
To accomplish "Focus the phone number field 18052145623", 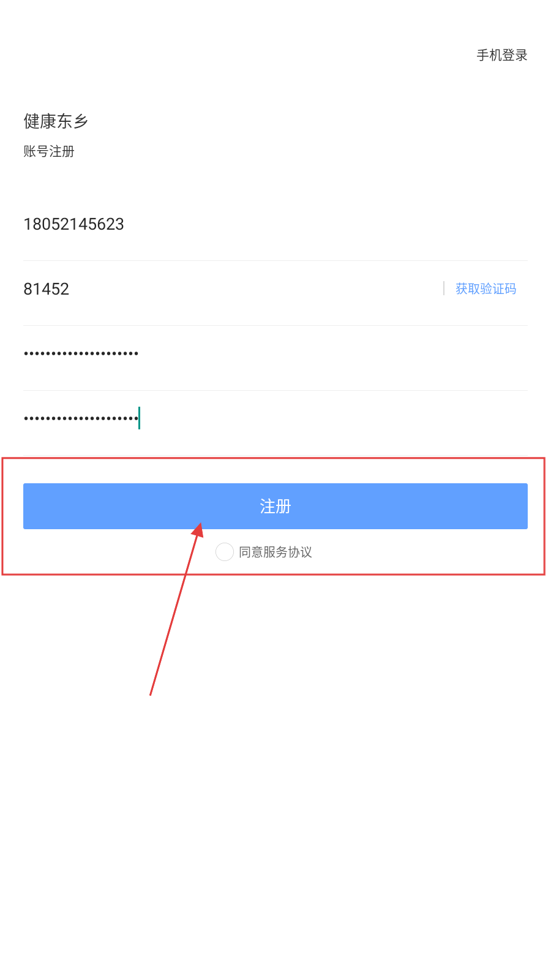I will [x=275, y=224].
